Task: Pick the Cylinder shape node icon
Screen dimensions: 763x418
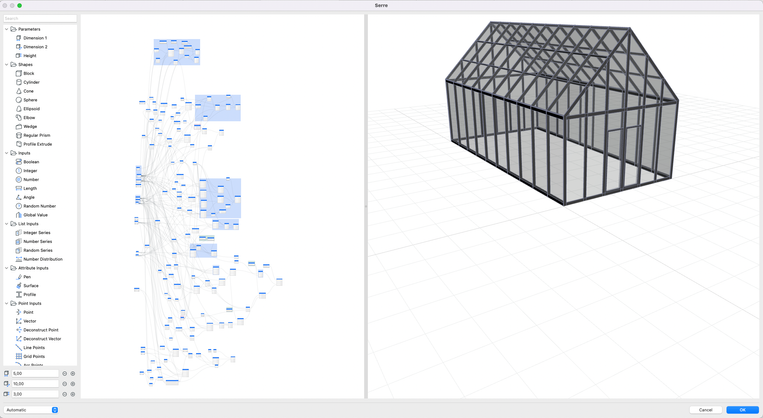Action: pyautogui.click(x=18, y=82)
